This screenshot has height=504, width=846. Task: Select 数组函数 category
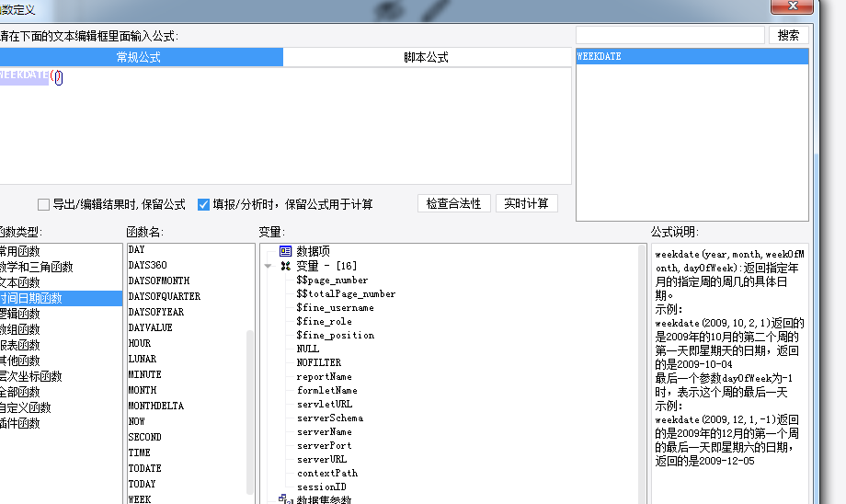(61, 329)
